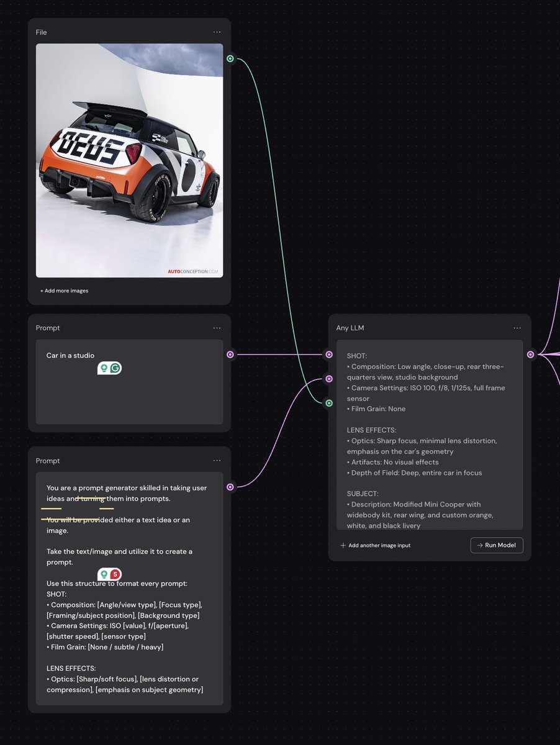
Task: Click 'Depth of Field: Deep, entire car in focus'
Action: point(415,472)
